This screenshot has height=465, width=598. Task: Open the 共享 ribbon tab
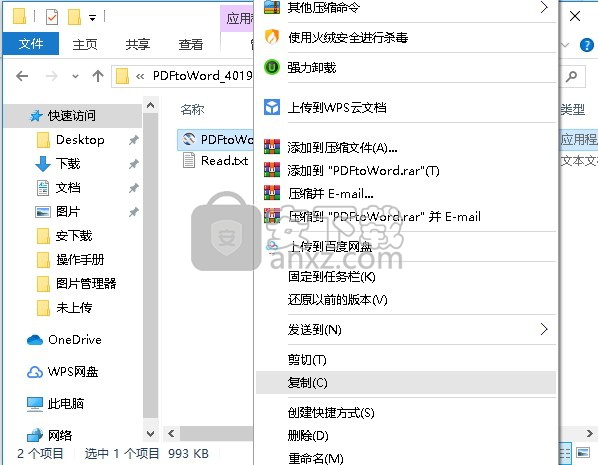pyautogui.click(x=138, y=44)
